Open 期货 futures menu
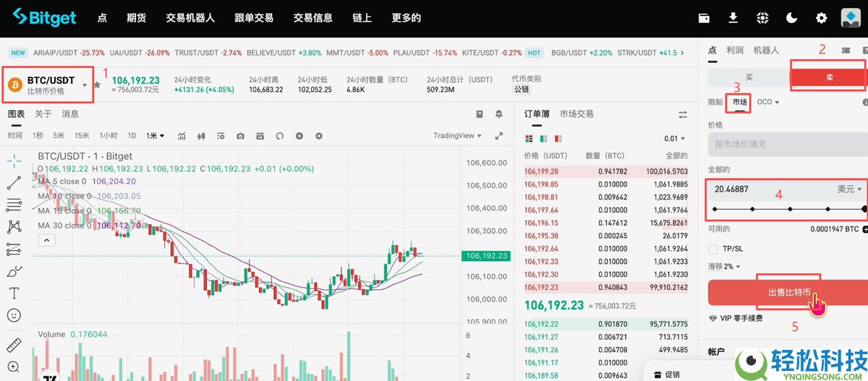 point(136,18)
